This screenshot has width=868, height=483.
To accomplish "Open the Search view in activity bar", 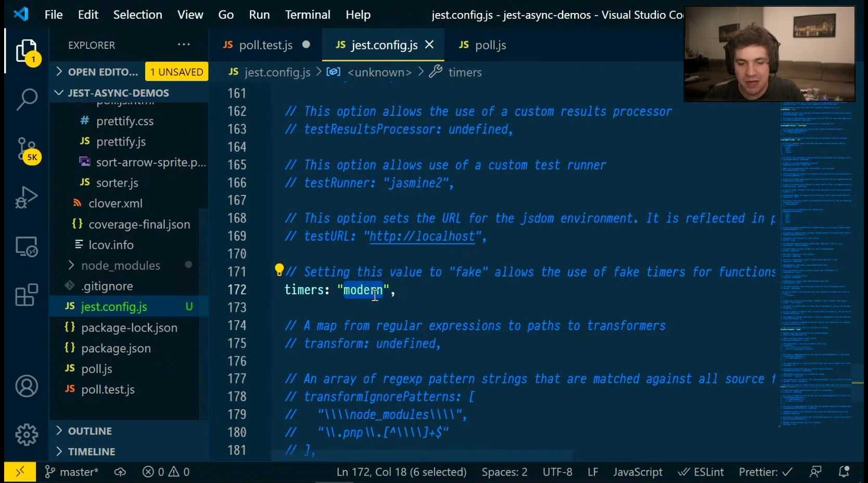I will point(27,99).
